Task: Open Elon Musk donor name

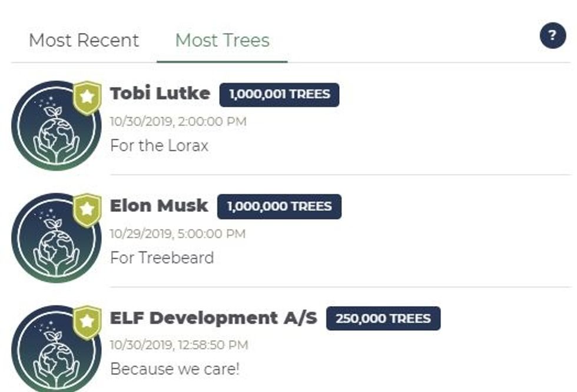Action: click(x=159, y=206)
